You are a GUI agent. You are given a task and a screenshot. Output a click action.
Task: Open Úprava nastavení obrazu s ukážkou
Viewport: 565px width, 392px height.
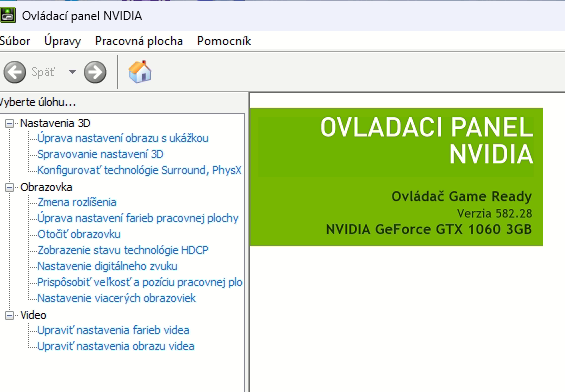pyautogui.click(x=123, y=138)
